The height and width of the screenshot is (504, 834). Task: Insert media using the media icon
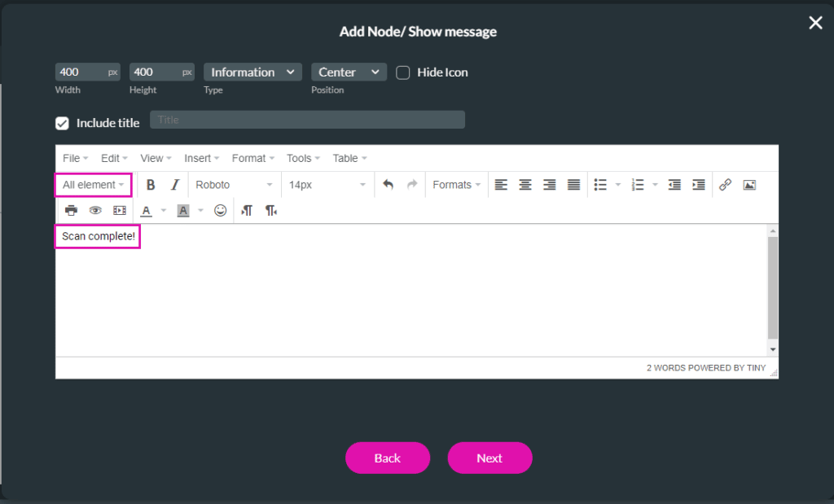pyautogui.click(x=118, y=210)
